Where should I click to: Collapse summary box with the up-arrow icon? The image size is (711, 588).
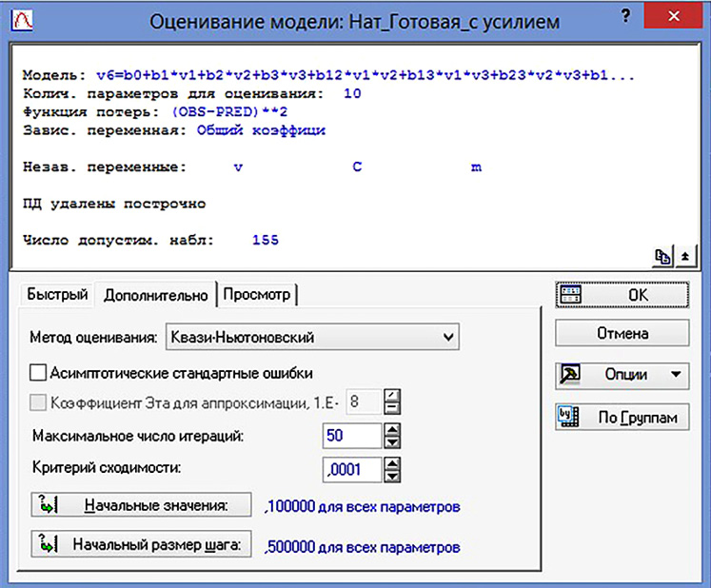coord(685,256)
